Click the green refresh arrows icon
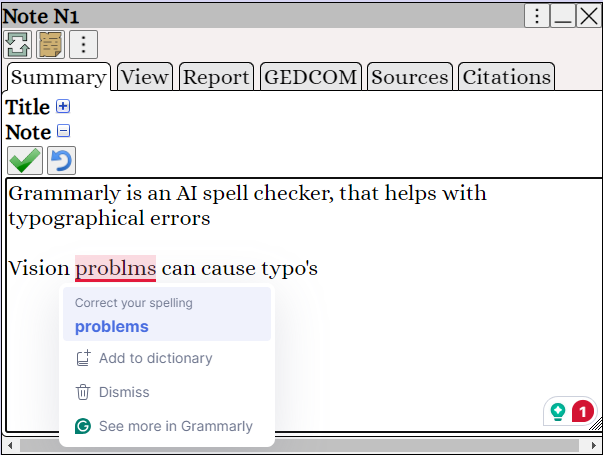The width and height of the screenshot is (603, 455). [18, 44]
